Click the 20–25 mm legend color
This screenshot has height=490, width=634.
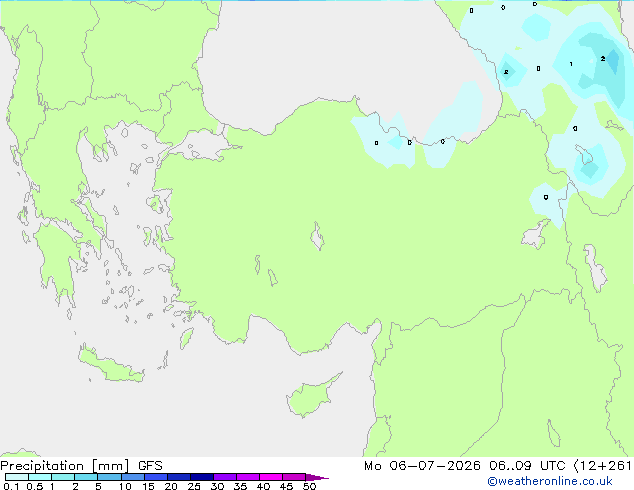pos(178,477)
